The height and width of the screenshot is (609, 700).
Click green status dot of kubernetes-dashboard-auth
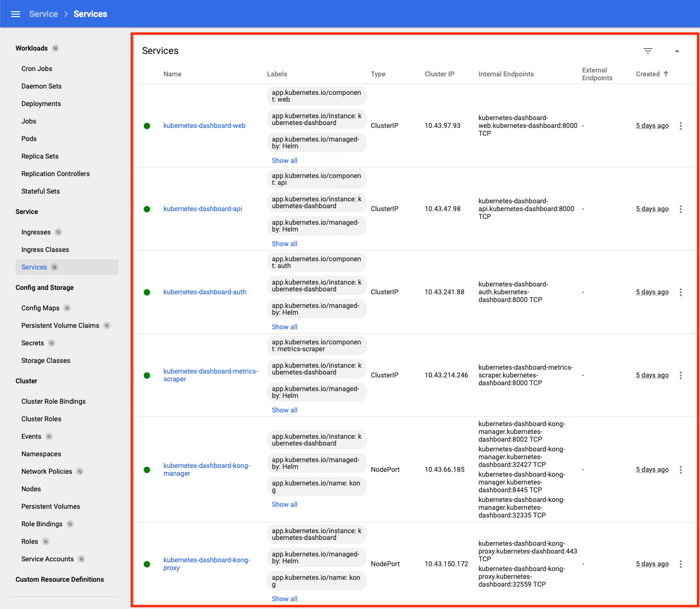tap(147, 292)
